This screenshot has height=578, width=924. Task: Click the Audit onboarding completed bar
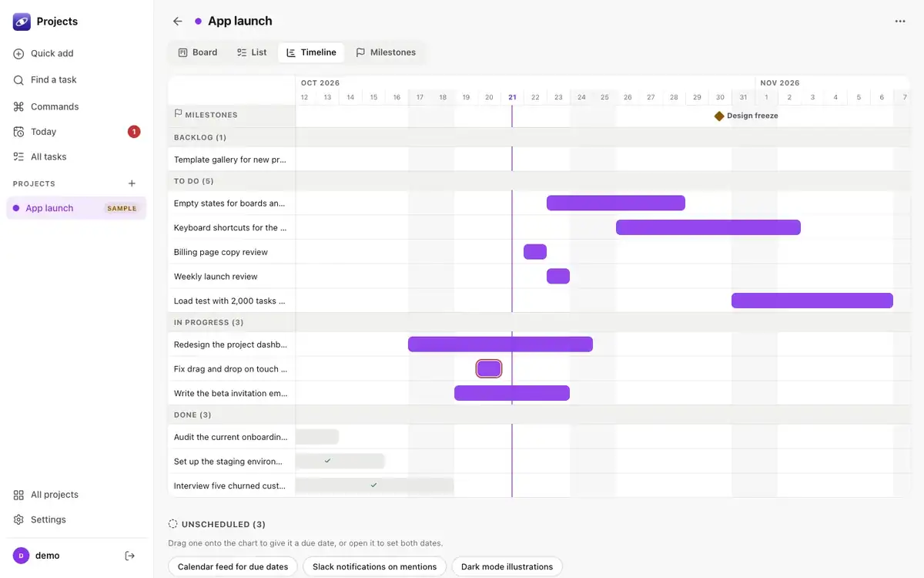(317, 437)
